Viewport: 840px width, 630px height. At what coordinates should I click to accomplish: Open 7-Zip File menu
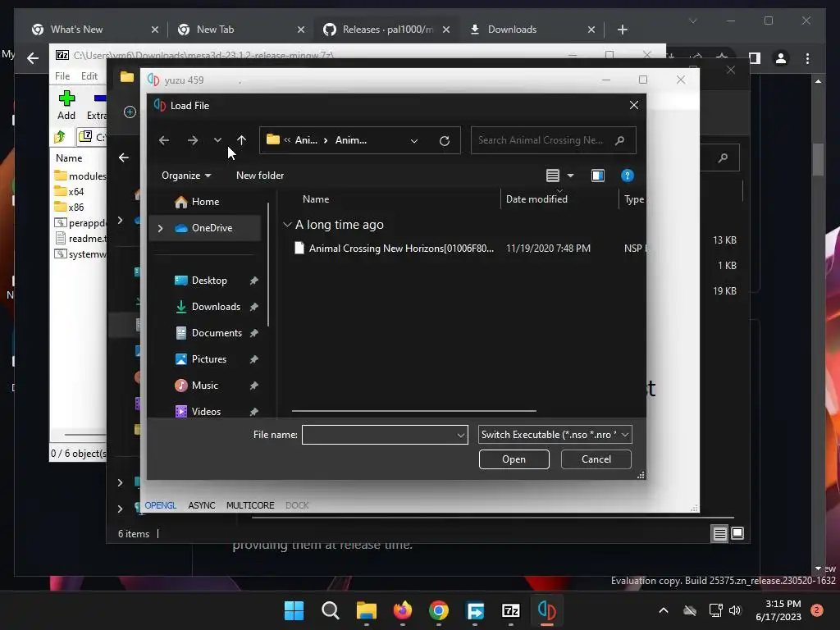tap(62, 76)
